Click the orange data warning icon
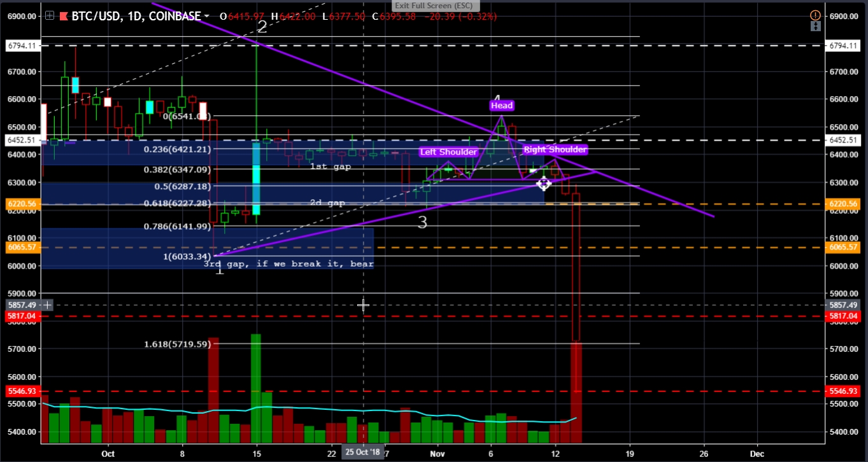 point(815,15)
